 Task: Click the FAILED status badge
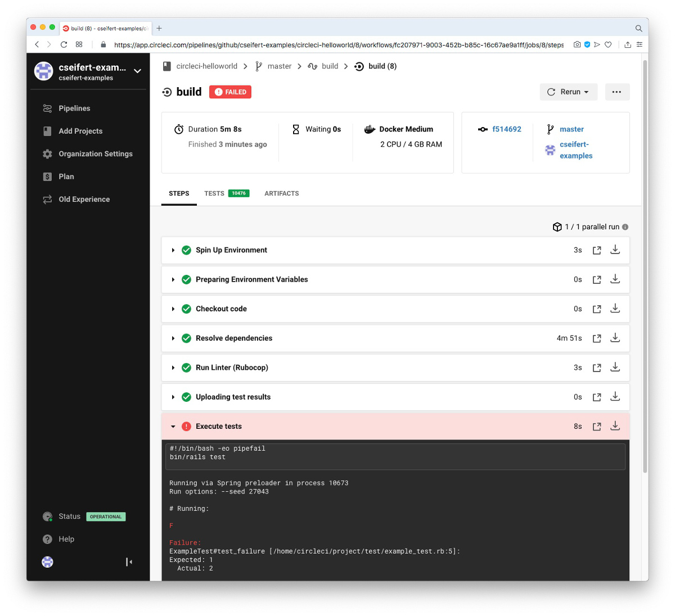tap(230, 92)
